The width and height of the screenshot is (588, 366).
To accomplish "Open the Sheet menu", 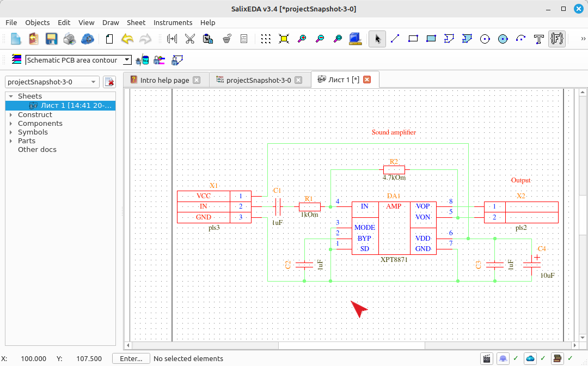I will [x=136, y=22].
